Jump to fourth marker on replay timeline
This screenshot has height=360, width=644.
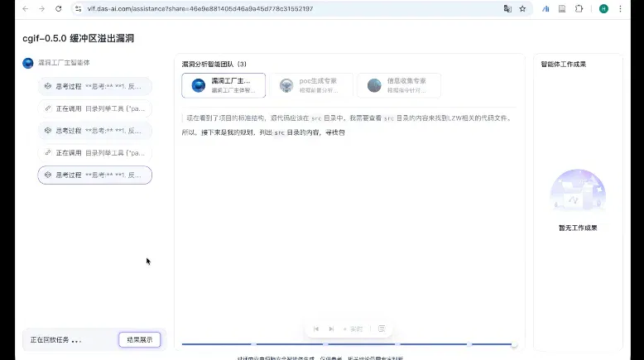[469, 344]
